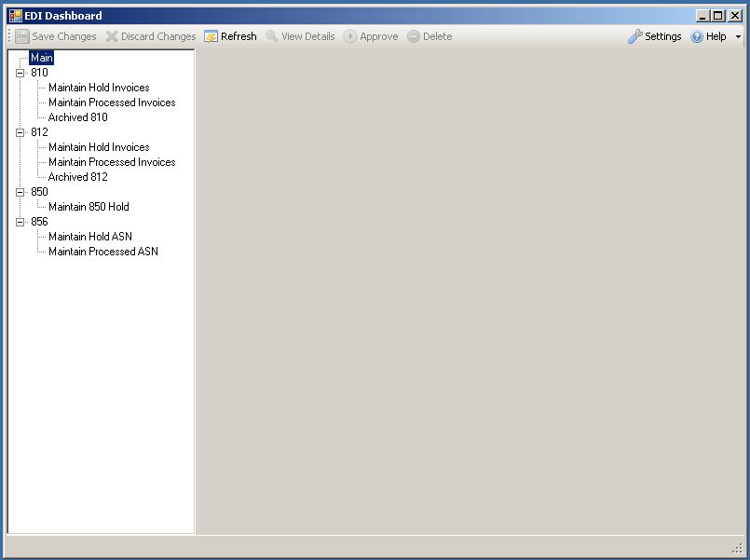The width and height of the screenshot is (750, 560).
Task: Click the Approve arrow icon
Action: (350, 36)
